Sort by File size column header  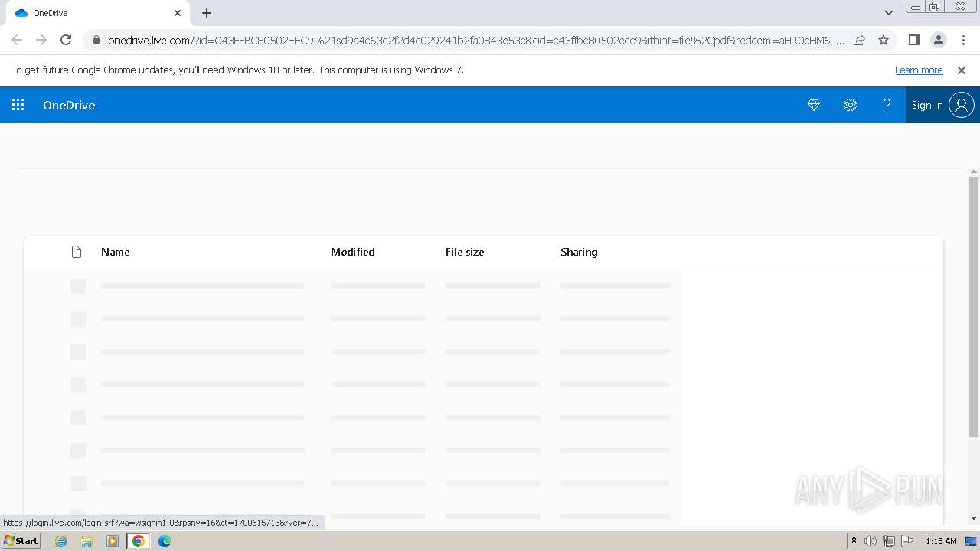tap(465, 252)
